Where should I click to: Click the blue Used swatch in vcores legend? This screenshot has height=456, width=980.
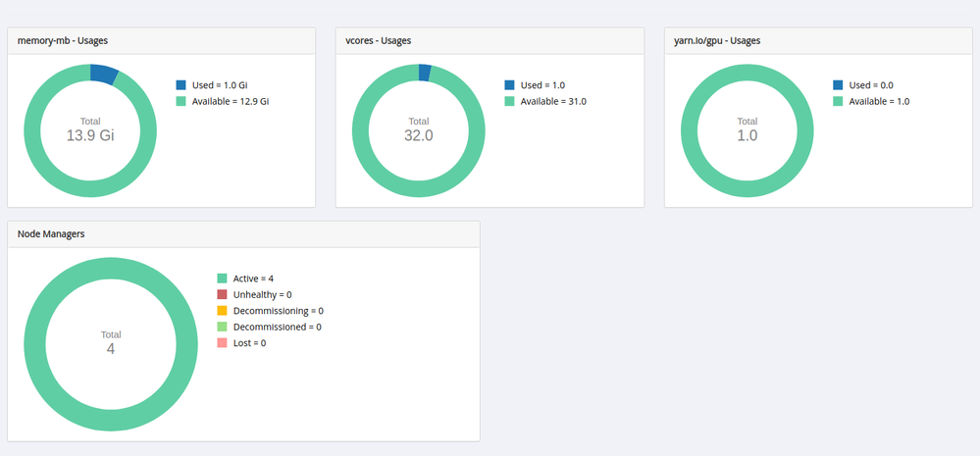[x=509, y=85]
